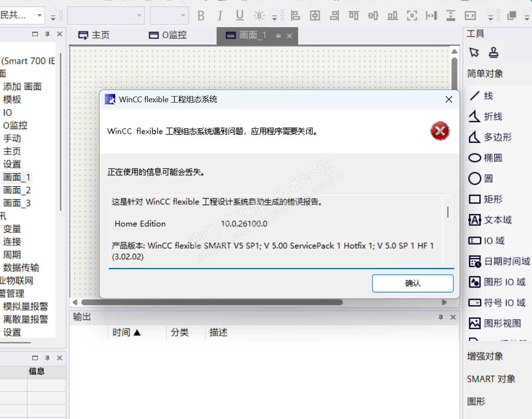Click the equal vertical spacing icon
Screen dimensions: 532x419
[x=451, y=16]
